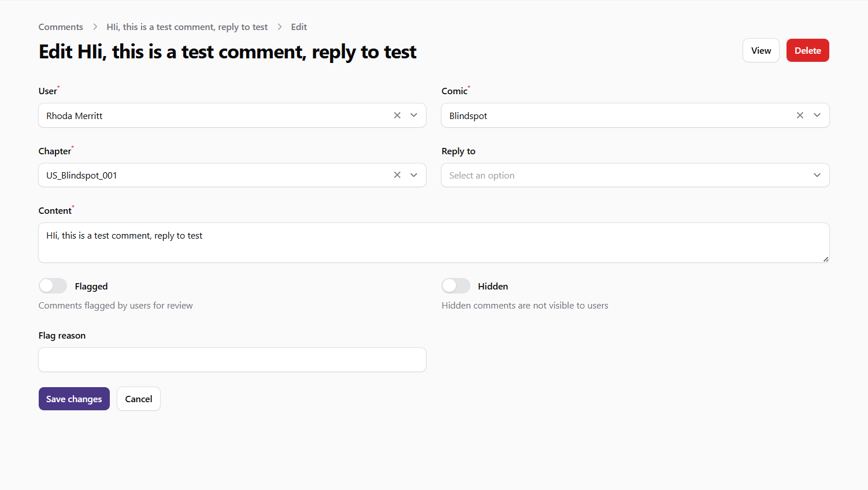
Task: Enable the Hidden toggle
Action: pyautogui.click(x=456, y=285)
